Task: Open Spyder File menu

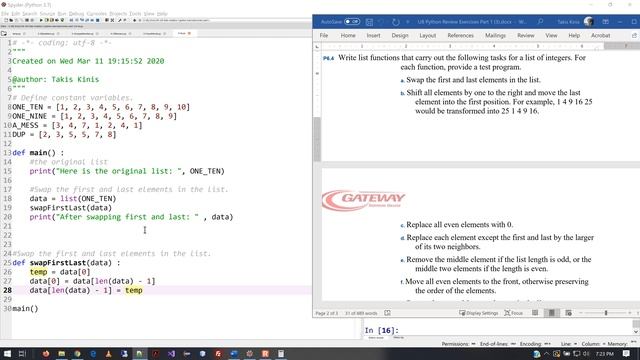Action: [5, 13]
